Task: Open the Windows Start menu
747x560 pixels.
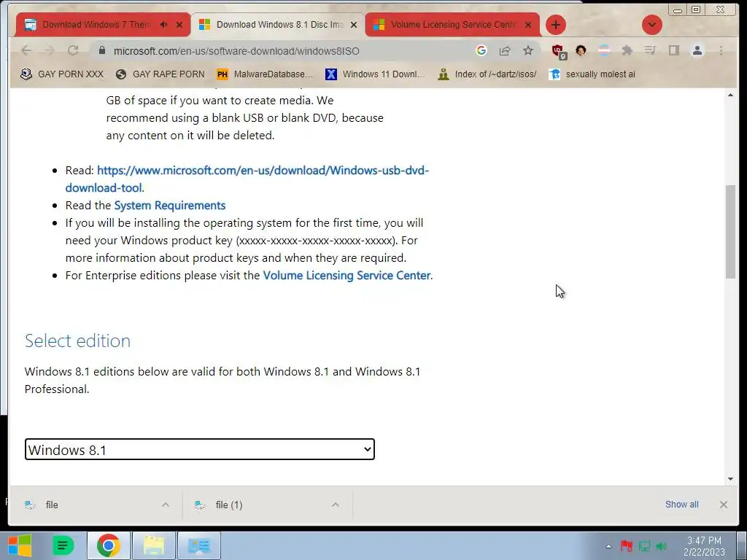Action: [19, 545]
